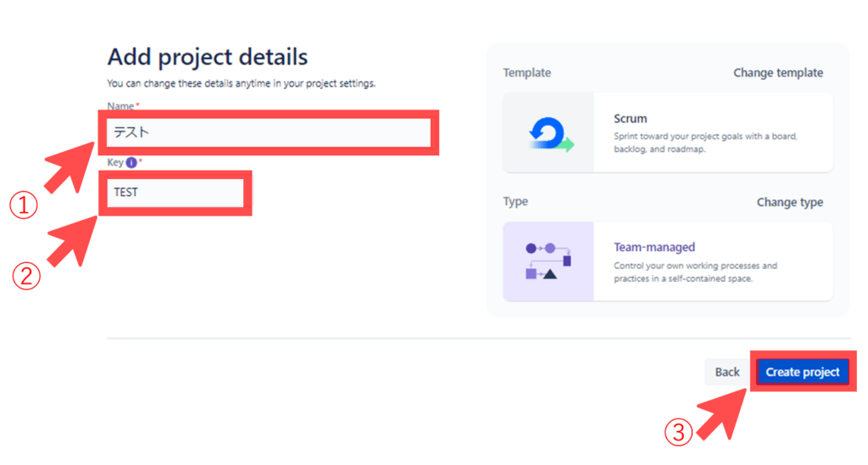Open the Change type link
The height and width of the screenshot is (465, 868).
click(789, 202)
